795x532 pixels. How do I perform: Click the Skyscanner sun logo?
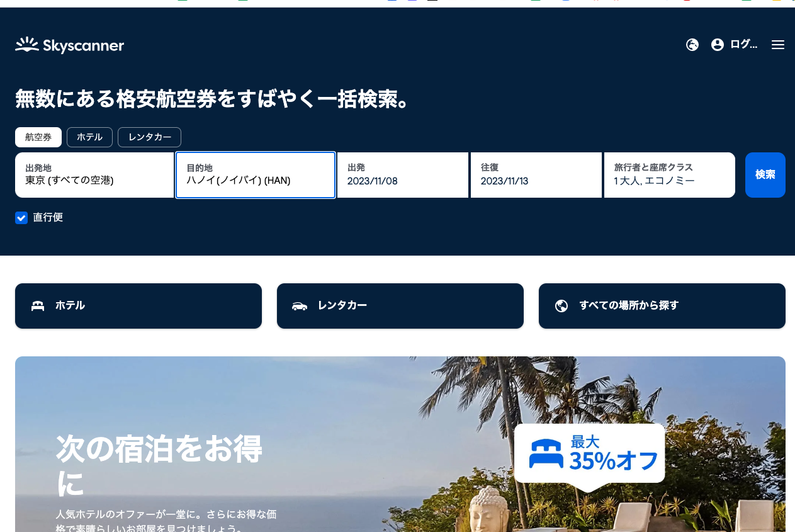(x=27, y=45)
